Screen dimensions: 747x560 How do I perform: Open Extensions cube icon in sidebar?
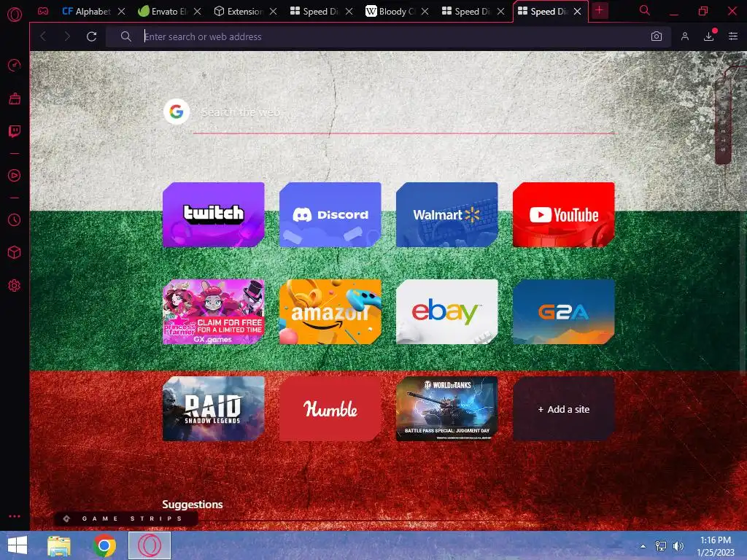(x=15, y=252)
